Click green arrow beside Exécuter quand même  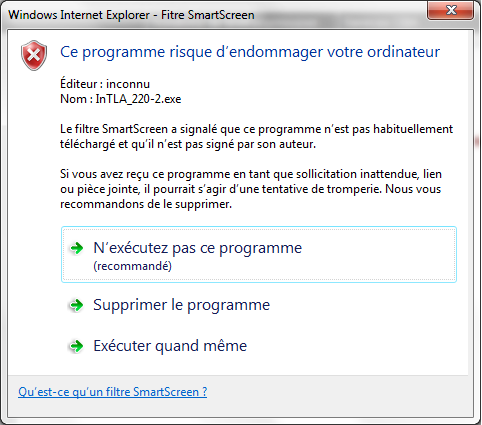coord(77,346)
